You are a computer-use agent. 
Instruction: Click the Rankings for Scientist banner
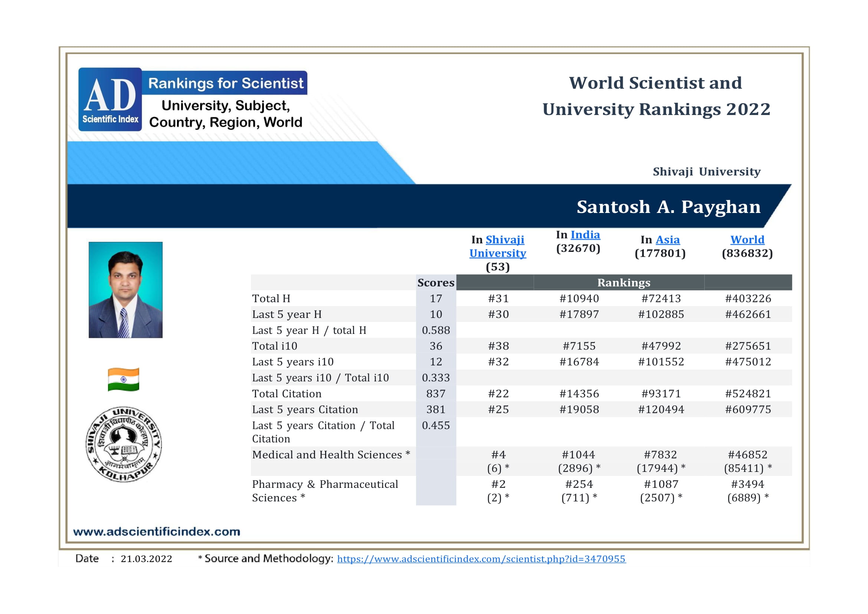tap(225, 83)
